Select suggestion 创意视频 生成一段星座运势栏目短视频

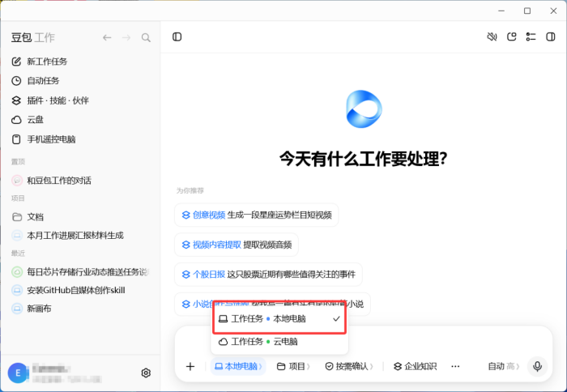point(257,215)
